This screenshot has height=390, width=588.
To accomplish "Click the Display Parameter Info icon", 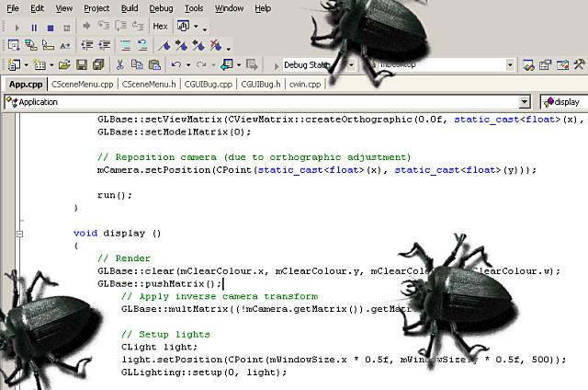I will point(30,45).
